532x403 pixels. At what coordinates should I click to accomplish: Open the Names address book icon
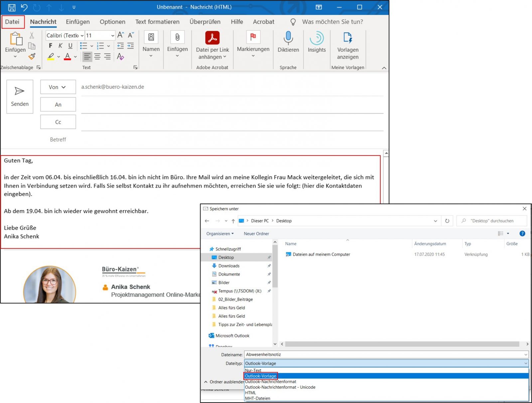pos(151,37)
